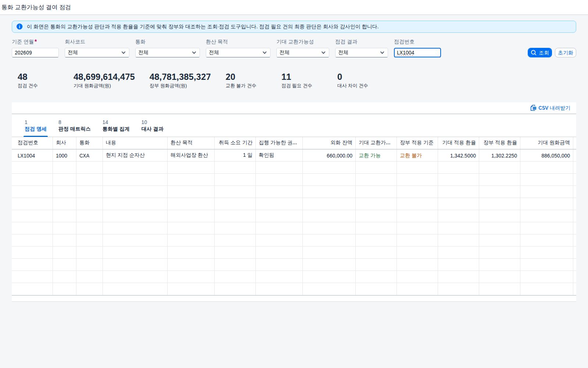
Task: Focus the 기준 연월 input field
Action: (x=35, y=53)
